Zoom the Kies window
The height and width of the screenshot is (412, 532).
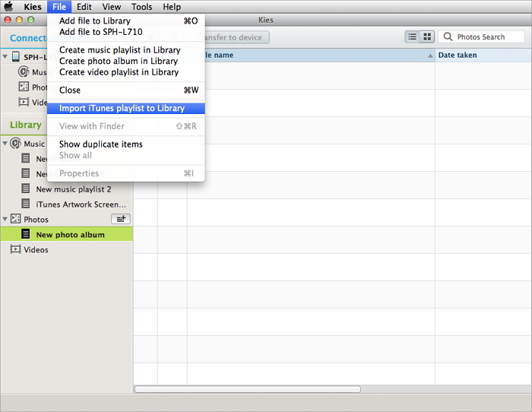click(x=31, y=20)
